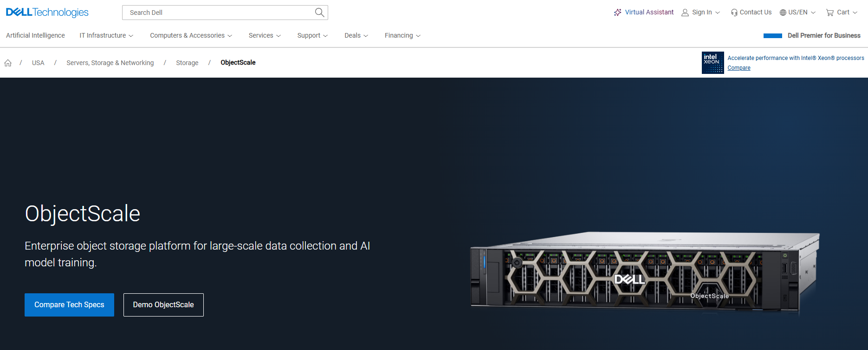868x350 pixels.
Task: Click the US/EN globe icon
Action: point(783,13)
